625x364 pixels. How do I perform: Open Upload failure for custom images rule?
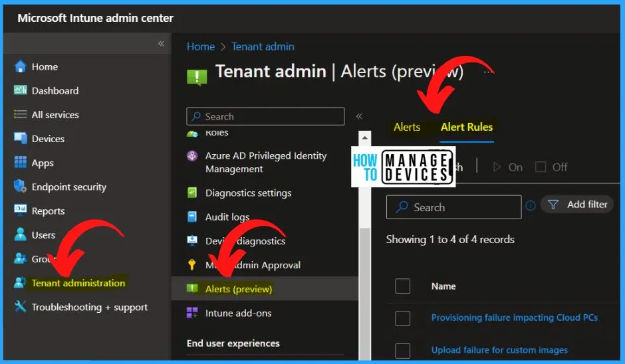499,350
